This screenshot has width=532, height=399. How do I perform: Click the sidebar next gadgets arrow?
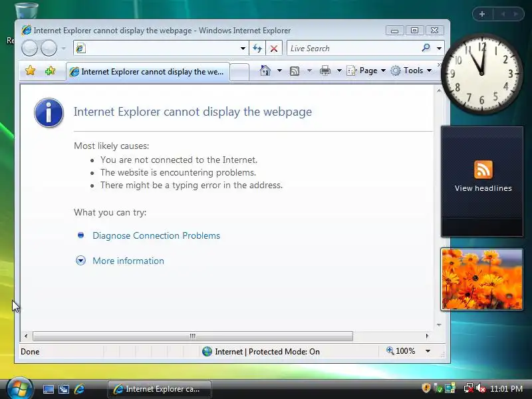click(x=516, y=14)
